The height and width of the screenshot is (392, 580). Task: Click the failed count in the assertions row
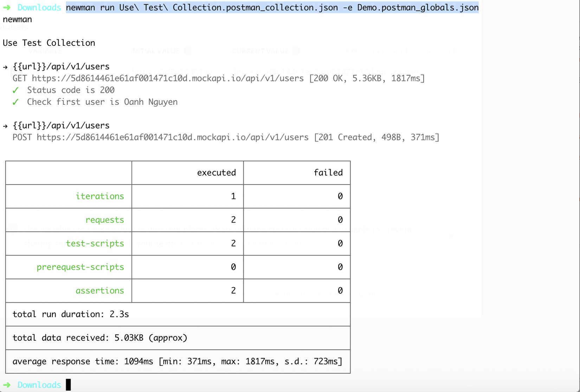[x=340, y=291]
